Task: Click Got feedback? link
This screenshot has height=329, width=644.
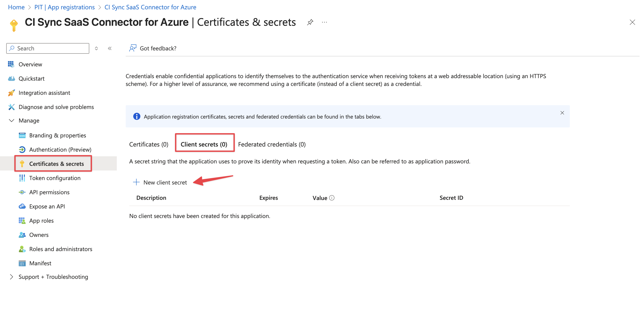Action: [158, 48]
